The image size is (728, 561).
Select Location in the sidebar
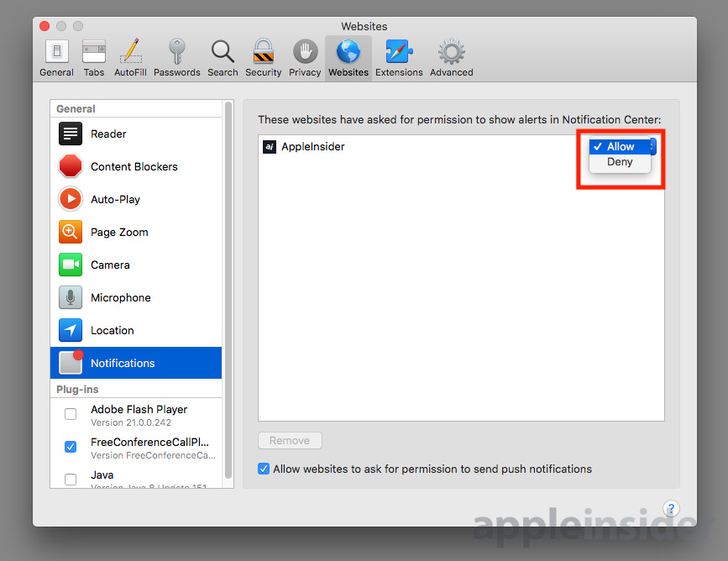[136, 330]
